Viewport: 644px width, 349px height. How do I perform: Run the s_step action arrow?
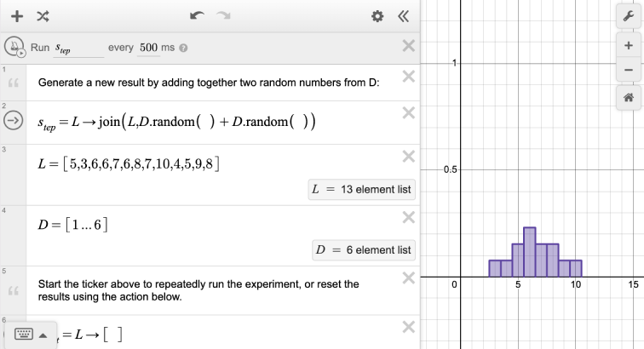point(14,121)
